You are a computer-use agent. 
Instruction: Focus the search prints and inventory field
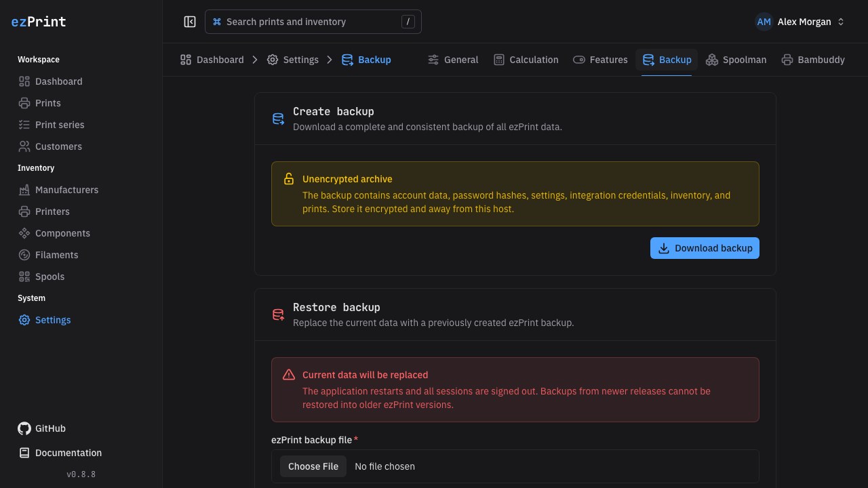click(313, 22)
